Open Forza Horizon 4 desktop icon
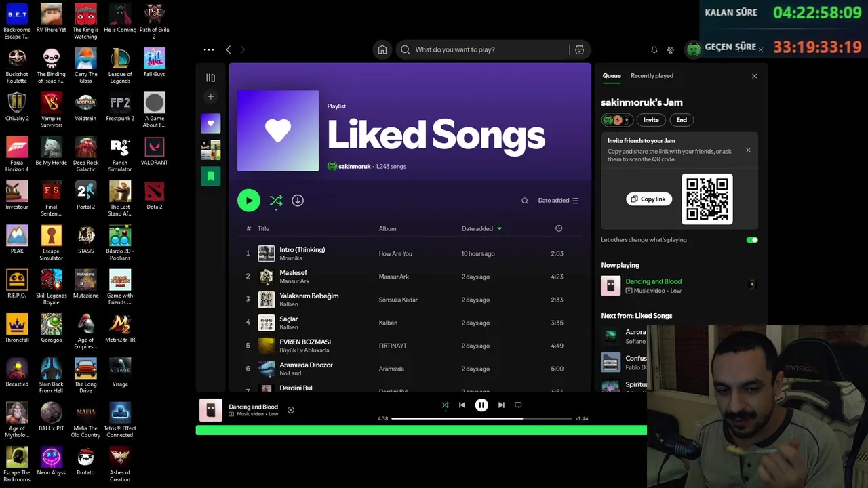The width and height of the screenshot is (868, 488). [17, 155]
